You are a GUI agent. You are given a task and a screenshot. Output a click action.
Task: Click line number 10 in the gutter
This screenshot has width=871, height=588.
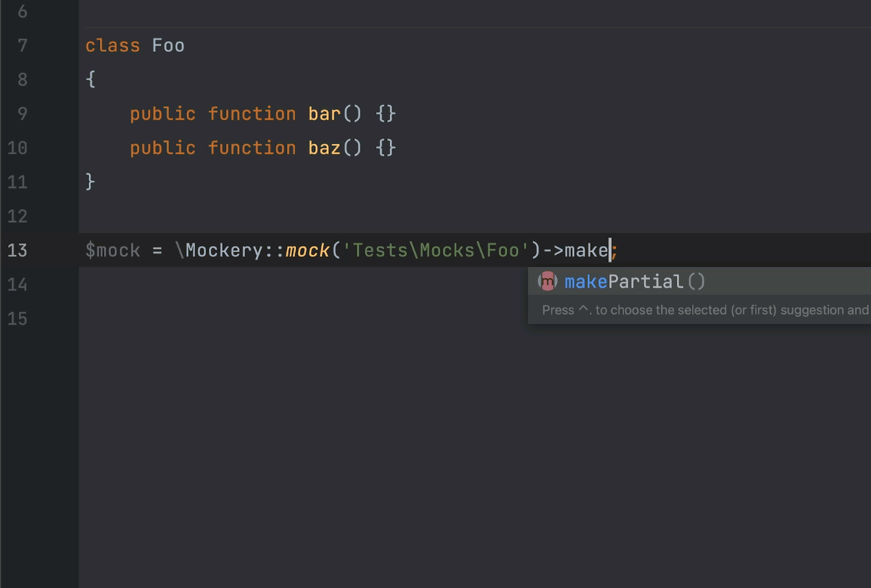pos(17,148)
